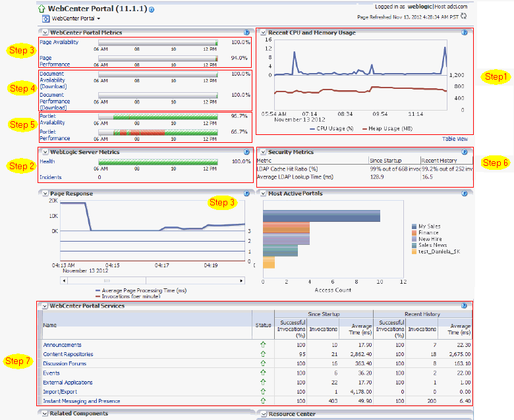Click the Page Response scrollbar left arrow

[64, 280]
